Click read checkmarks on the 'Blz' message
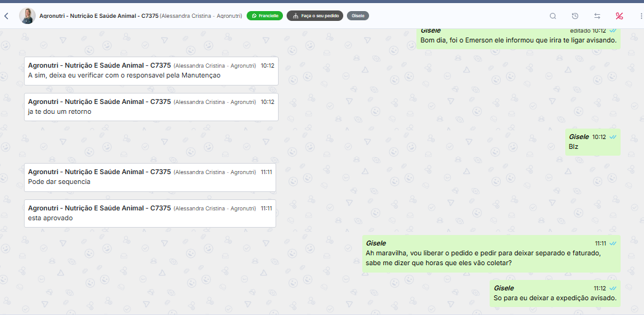This screenshot has height=315, width=644. point(613,137)
